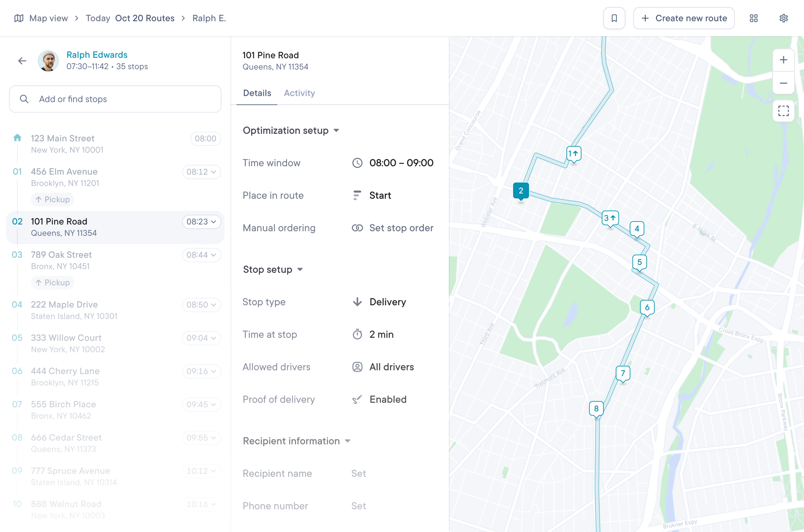
Task: Focus the Add or find stops field
Action: pyautogui.click(x=115, y=99)
